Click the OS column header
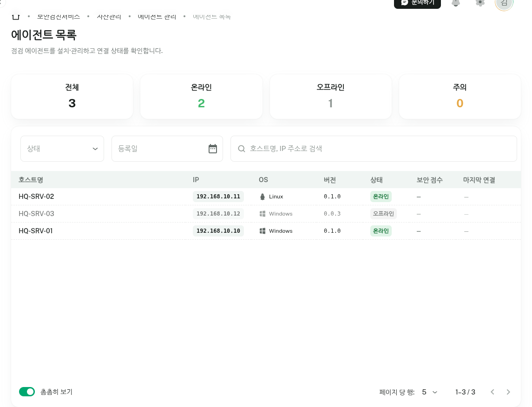The height and width of the screenshot is (407, 532). (x=263, y=180)
